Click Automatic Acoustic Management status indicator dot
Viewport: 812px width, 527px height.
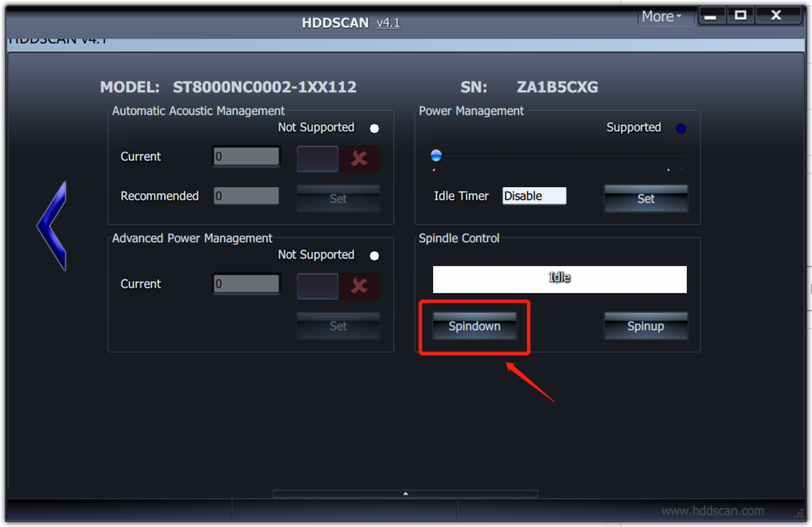374,128
